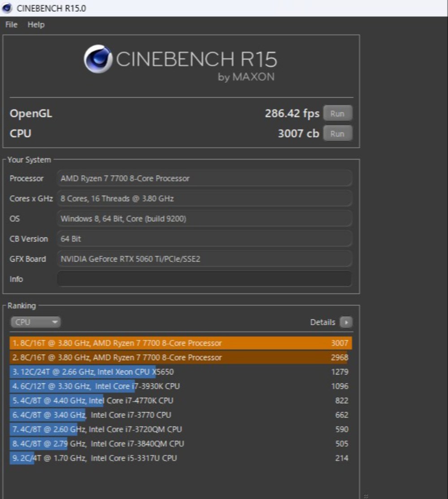The width and height of the screenshot is (448, 499).
Task: Select the Intel Xeon CPU X5650 ranking row
Action: click(181, 372)
